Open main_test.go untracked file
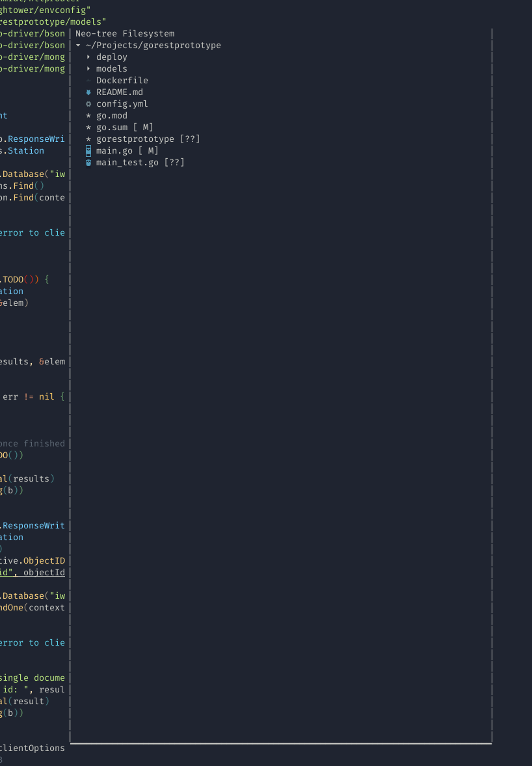Image resolution: width=532 pixels, height=766 pixels. click(127, 163)
